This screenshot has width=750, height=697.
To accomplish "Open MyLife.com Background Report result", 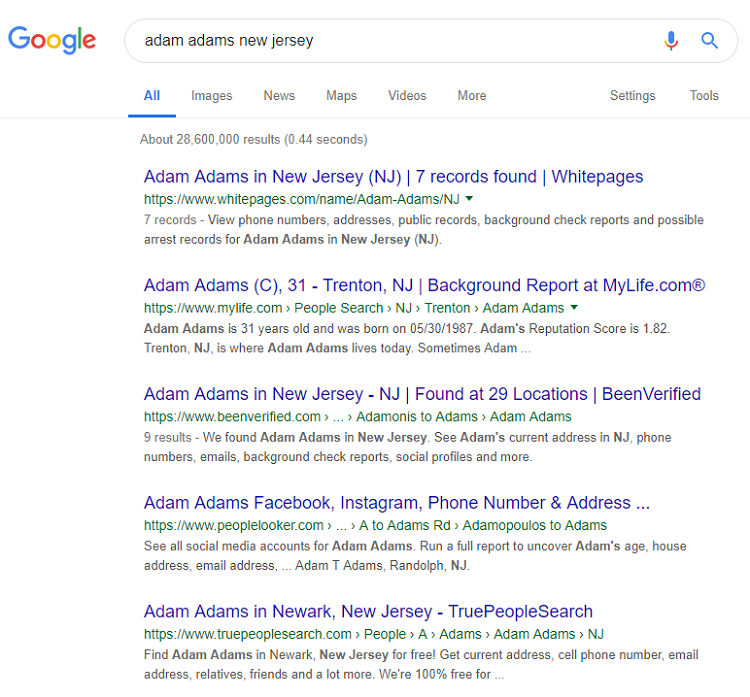I will (424, 285).
